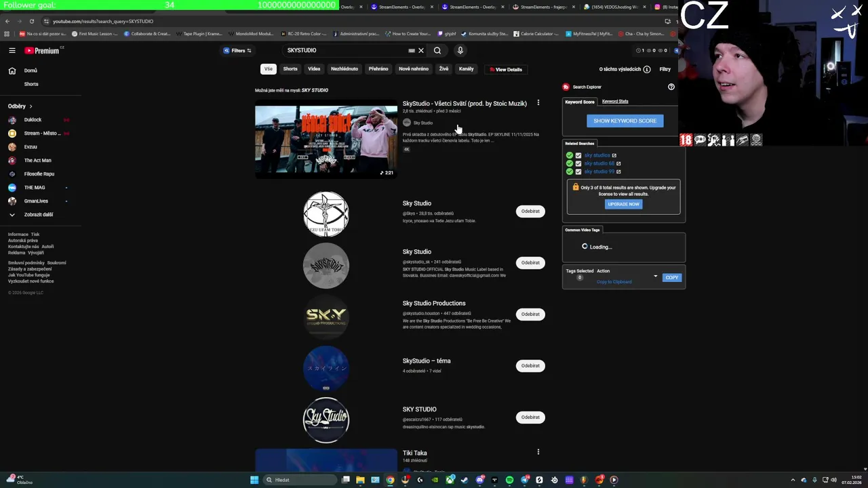Image resolution: width=868 pixels, height=488 pixels.
Task: Go back in browser history
Action: (7, 21)
